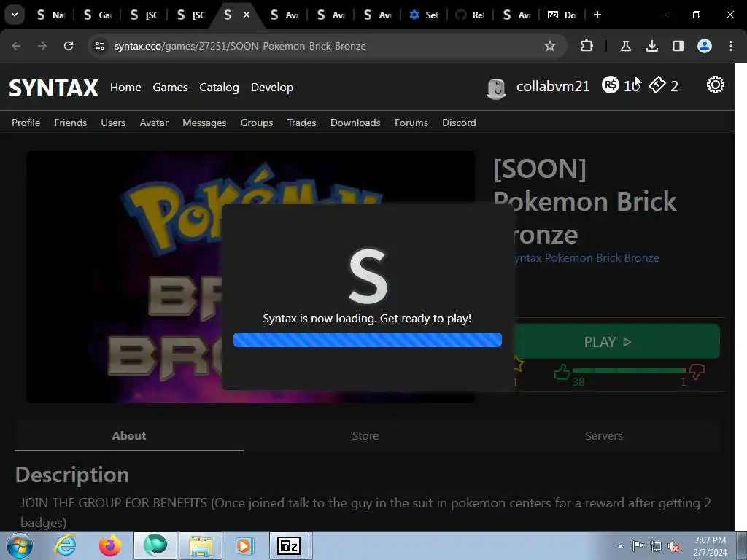747x560 pixels.
Task: Bookmark this page with the star
Action: click(x=550, y=46)
